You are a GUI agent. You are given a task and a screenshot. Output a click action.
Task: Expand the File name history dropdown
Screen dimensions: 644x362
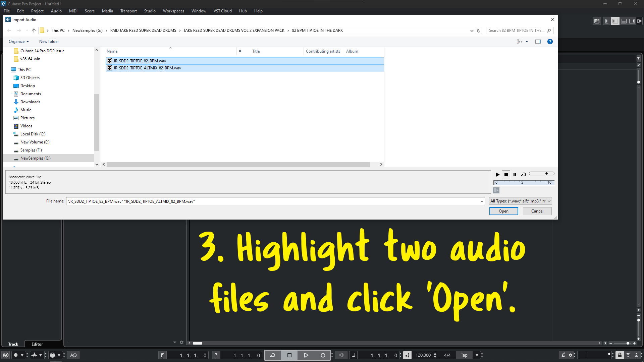pyautogui.click(x=482, y=201)
